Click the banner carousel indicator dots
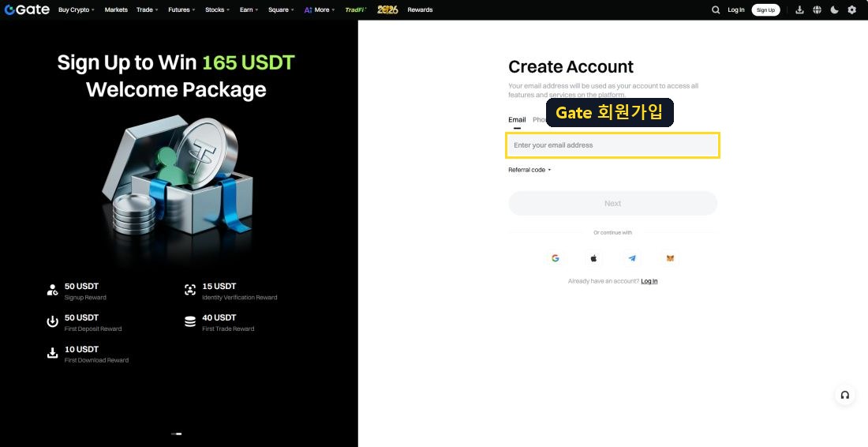 click(x=177, y=434)
